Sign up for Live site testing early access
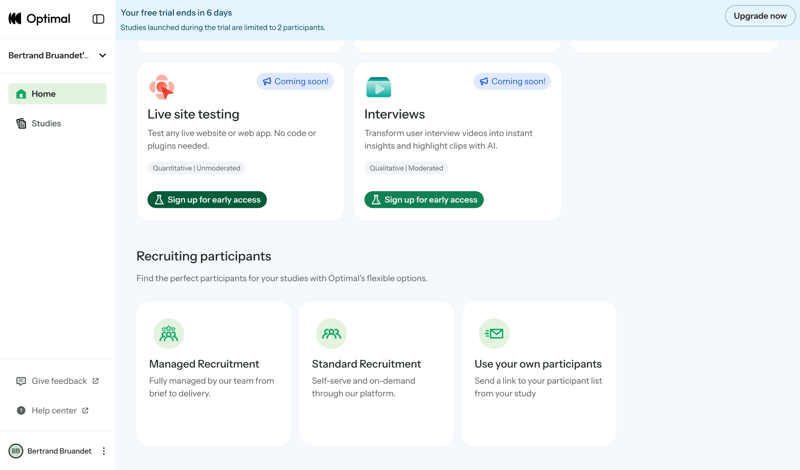 [x=207, y=200]
